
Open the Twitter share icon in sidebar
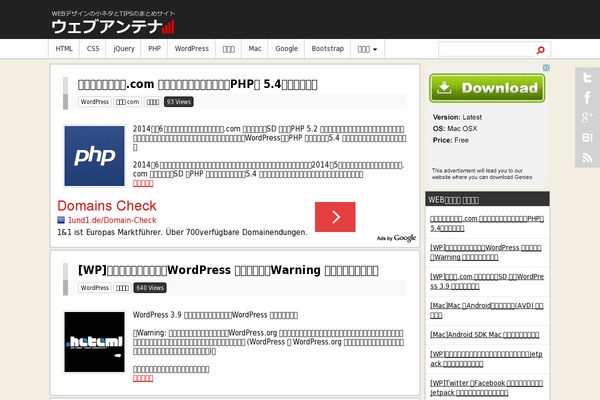coord(587,78)
